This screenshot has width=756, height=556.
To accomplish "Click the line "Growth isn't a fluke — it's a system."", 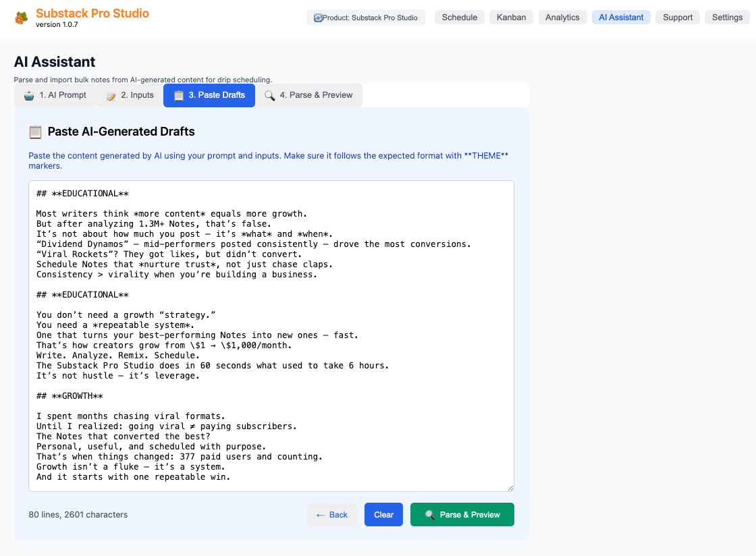I will pos(131,467).
